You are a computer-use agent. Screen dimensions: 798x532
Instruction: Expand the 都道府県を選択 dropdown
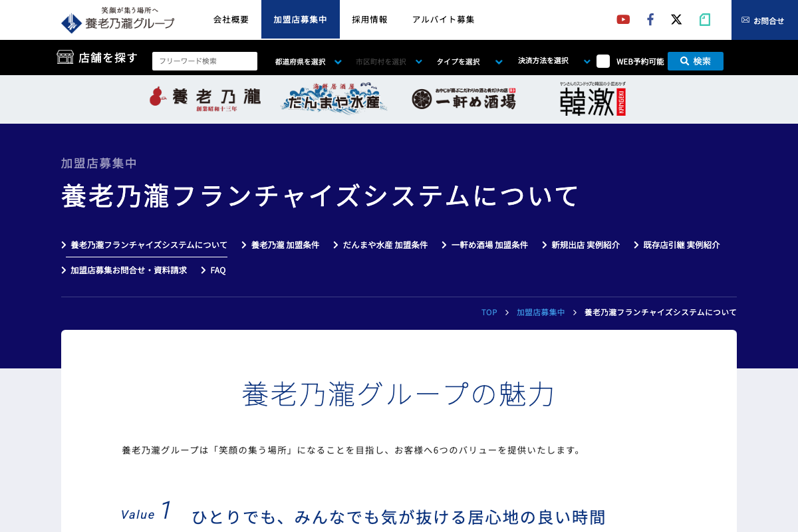click(309, 61)
